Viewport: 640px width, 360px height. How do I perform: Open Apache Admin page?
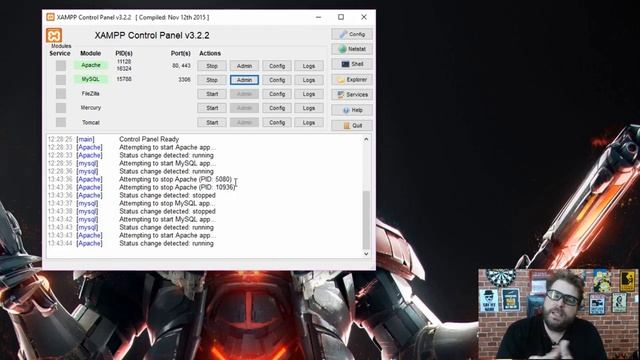click(244, 66)
